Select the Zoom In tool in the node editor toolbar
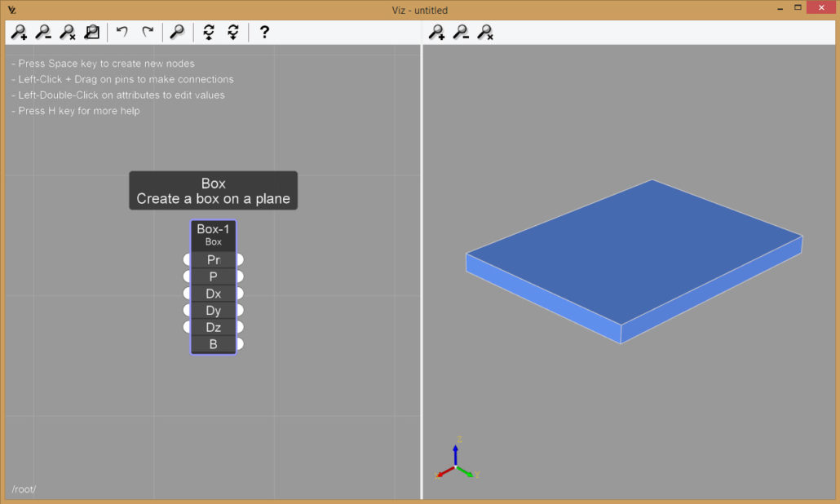The height and width of the screenshot is (504, 840). coord(19,32)
